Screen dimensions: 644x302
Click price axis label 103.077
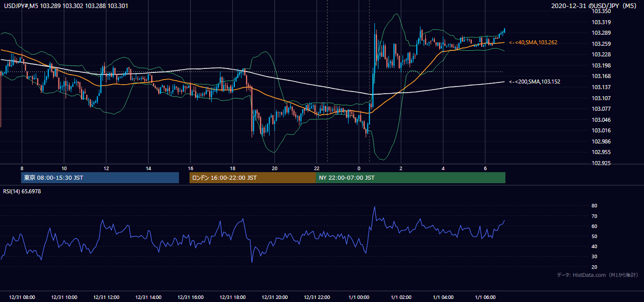[601, 109]
